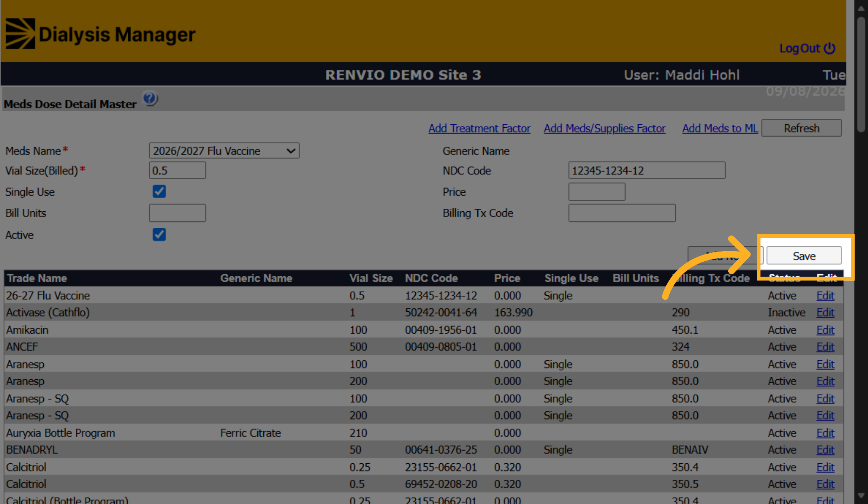This screenshot has height=504, width=868.
Task: Click the help question mark icon
Action: point(150,99)
